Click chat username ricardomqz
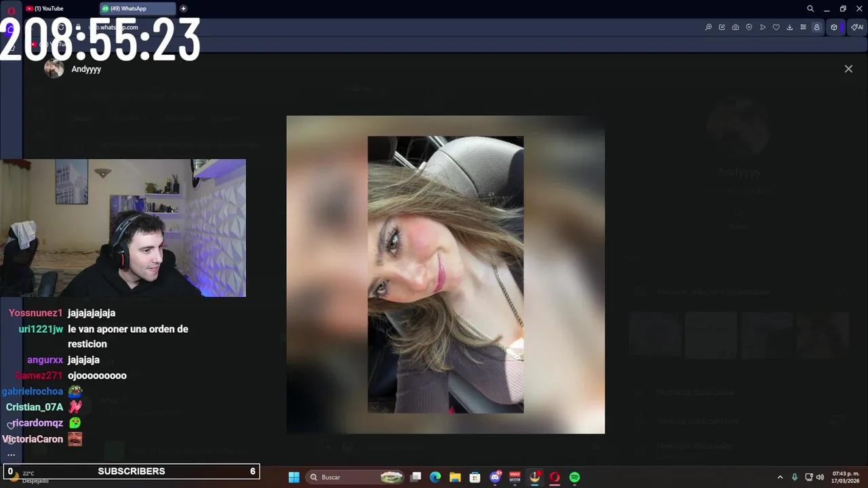The height and width of the screenshot is (488, 868). (37, 423)
